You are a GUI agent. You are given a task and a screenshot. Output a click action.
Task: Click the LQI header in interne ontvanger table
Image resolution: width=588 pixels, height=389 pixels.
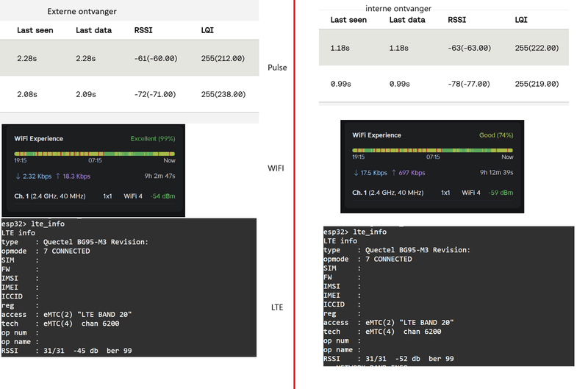click(521, 20)
